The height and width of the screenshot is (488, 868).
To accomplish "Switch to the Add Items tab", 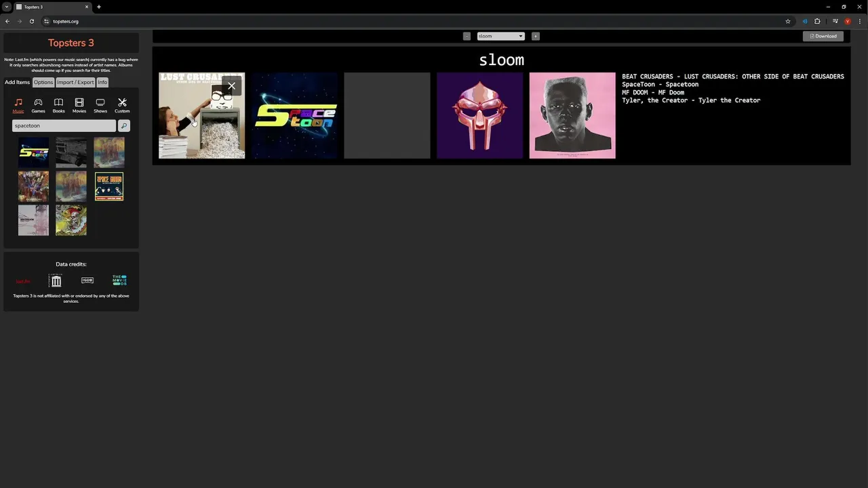I will [18, 82].
